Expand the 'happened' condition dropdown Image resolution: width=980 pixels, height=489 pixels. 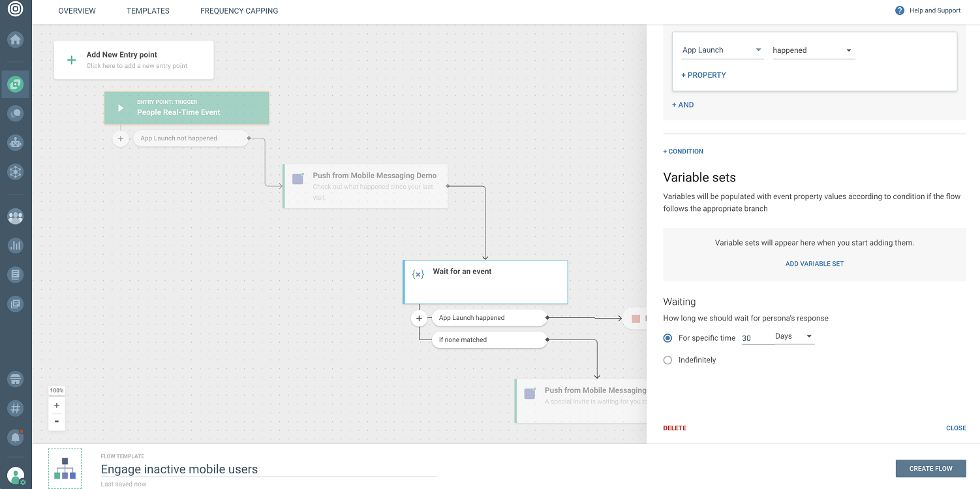tap(813, 50)
